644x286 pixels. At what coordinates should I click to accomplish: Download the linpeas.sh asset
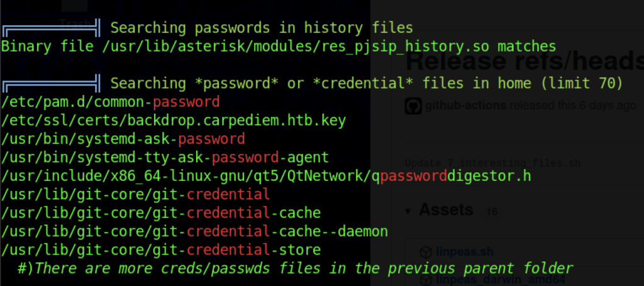tap(465, 252)
